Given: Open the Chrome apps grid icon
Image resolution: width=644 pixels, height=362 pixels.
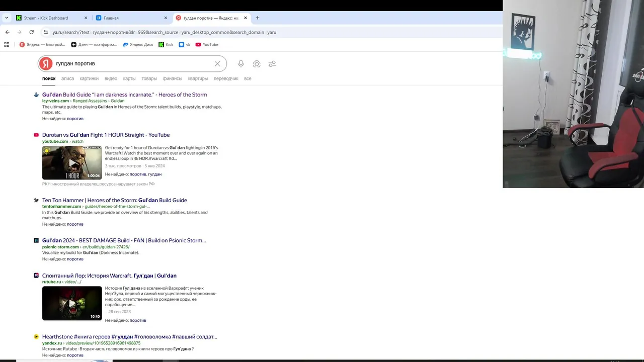Looking at the screenshot, I should [7, 44].
